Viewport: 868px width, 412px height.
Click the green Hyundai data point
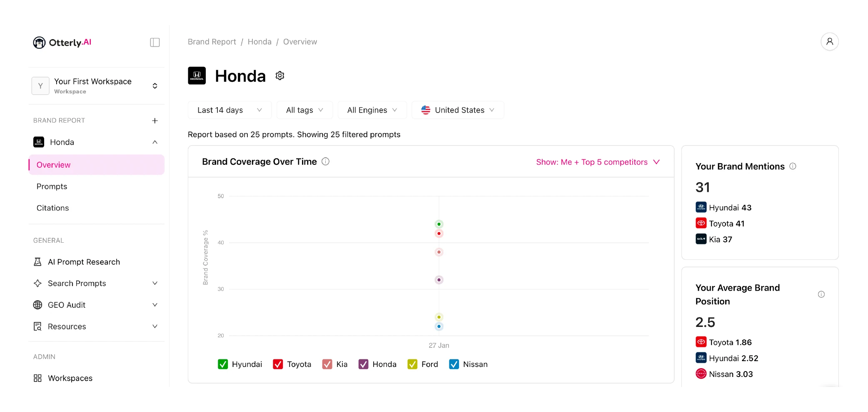click(439, 224)
